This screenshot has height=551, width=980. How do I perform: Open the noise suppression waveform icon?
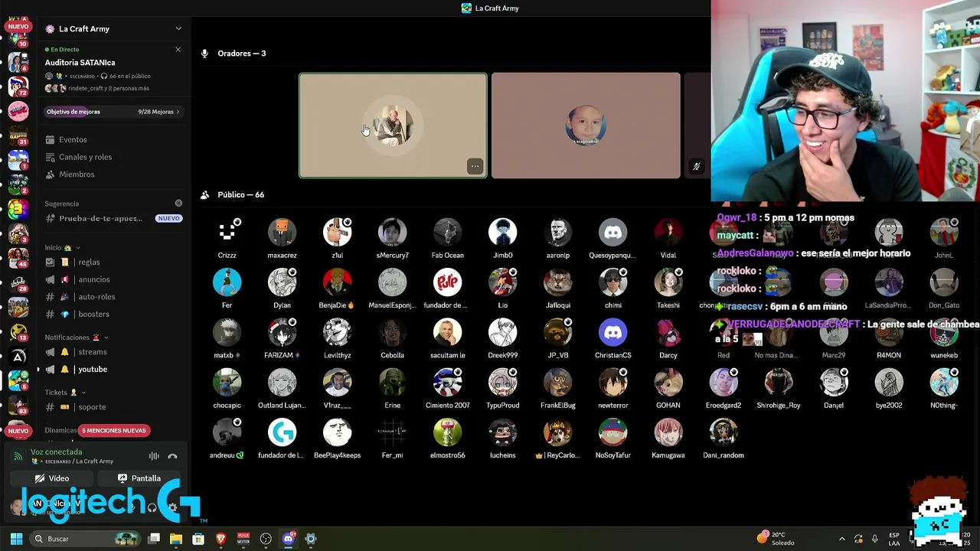[154, 456]
